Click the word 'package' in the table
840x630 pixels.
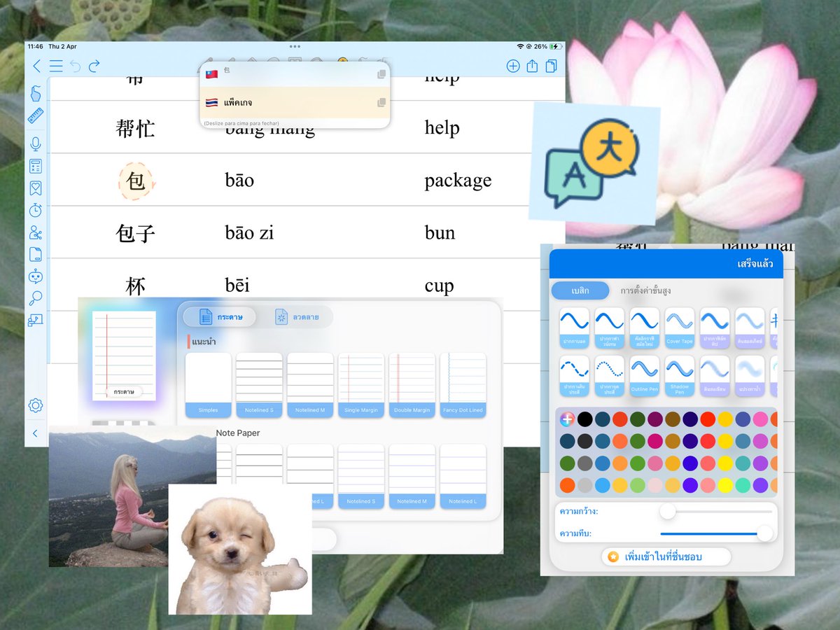click(458, 181)
